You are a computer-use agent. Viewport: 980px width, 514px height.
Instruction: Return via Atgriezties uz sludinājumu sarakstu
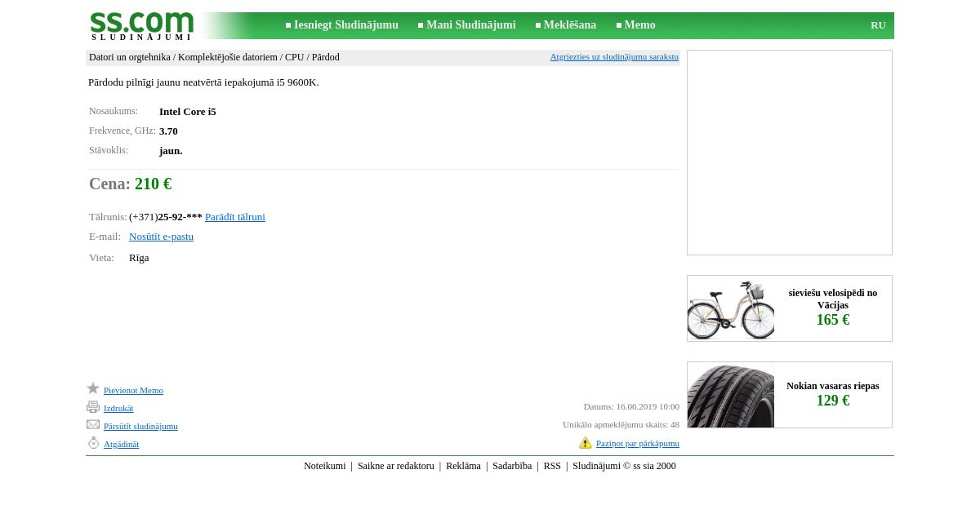tap(614, 57)
